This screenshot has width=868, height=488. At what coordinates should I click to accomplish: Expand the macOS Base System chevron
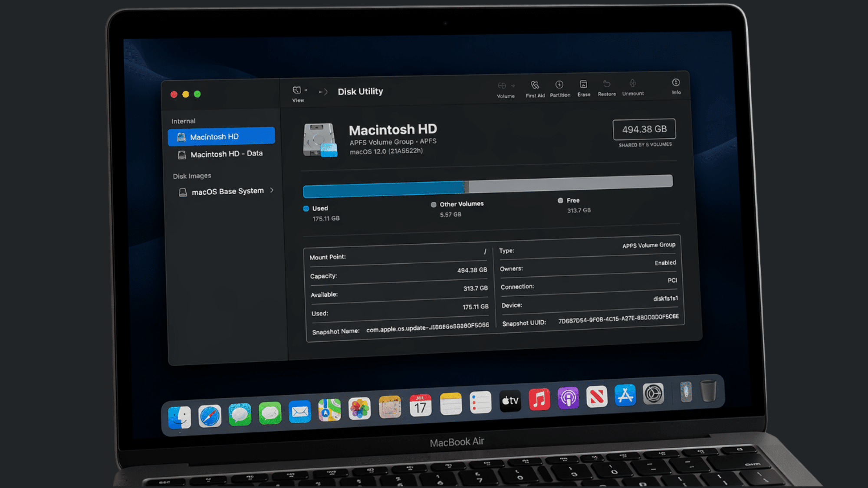click(272, 190)
